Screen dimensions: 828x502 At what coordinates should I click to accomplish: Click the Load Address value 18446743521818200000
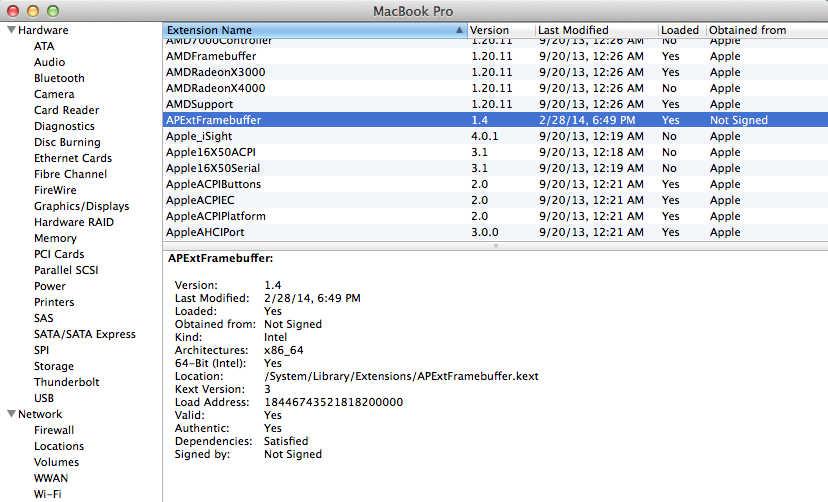point(333,402)
